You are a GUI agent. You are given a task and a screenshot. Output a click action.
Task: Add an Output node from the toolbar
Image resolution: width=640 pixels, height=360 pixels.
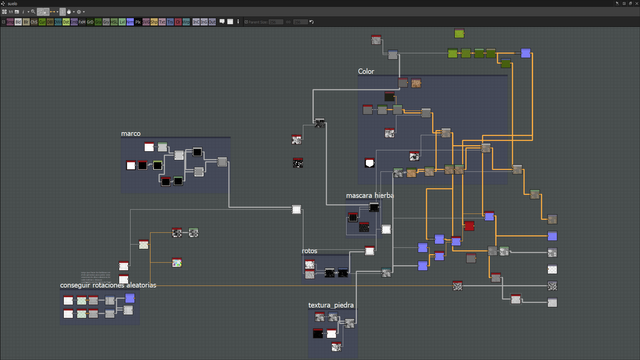pos(212,22)
